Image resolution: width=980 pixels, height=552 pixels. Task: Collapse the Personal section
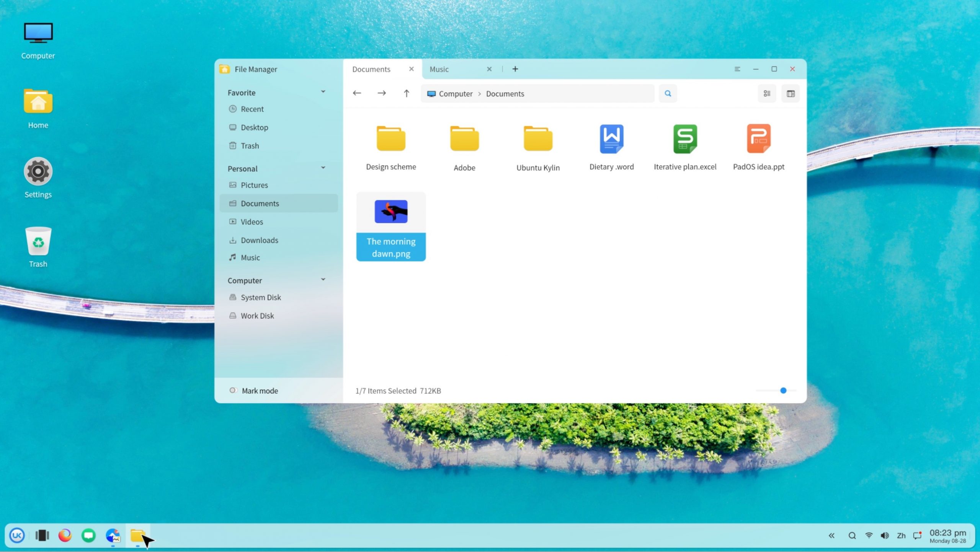(323, 168)
